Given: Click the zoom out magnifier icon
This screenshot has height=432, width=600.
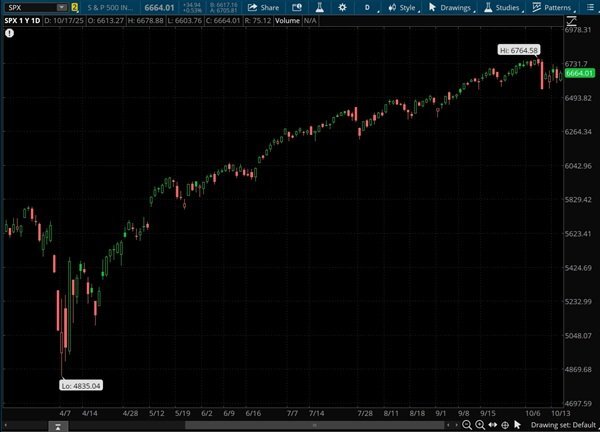Looking at the screenshot, I should tap(466, 425).
